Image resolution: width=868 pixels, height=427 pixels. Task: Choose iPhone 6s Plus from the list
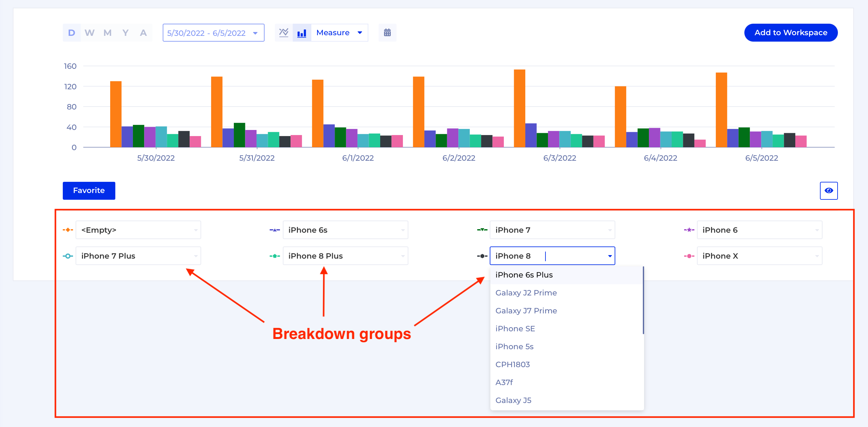[524, 275]
